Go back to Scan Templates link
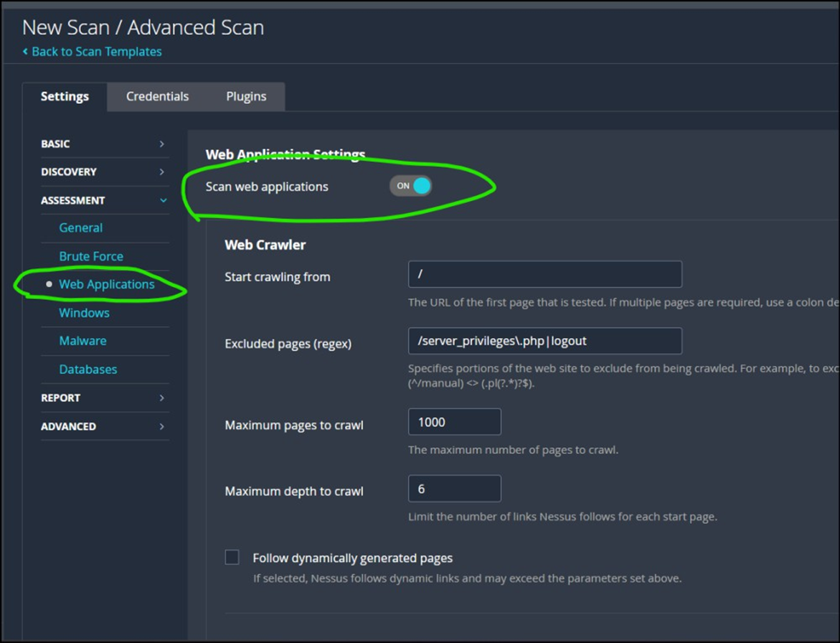 (x=96, y=52)
